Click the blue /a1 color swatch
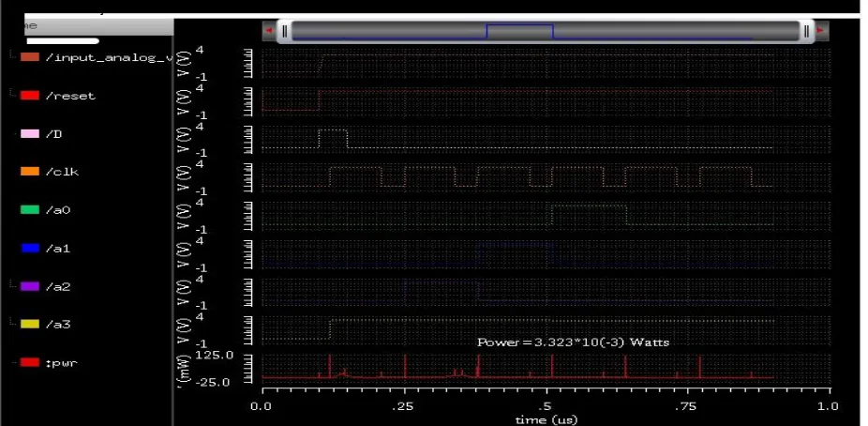This screenshot has height=426, width=868. point(29,248)
